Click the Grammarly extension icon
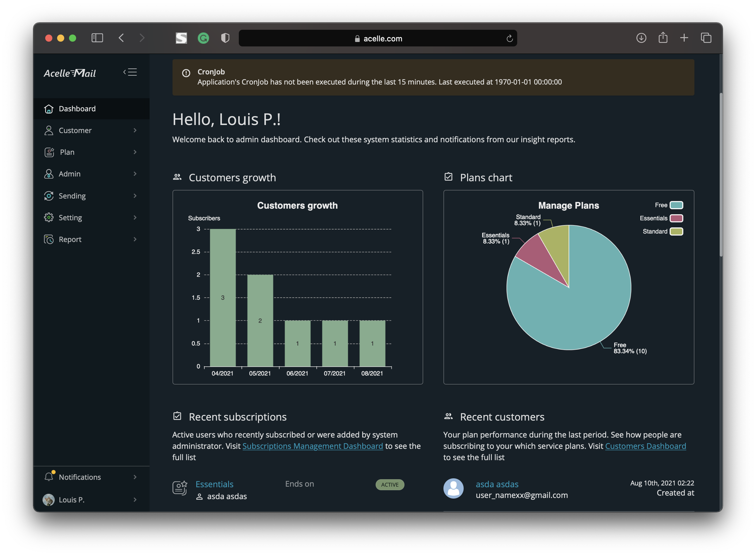Image resolution: width=756 pixels, height=556 pixels. coord(203,38)
